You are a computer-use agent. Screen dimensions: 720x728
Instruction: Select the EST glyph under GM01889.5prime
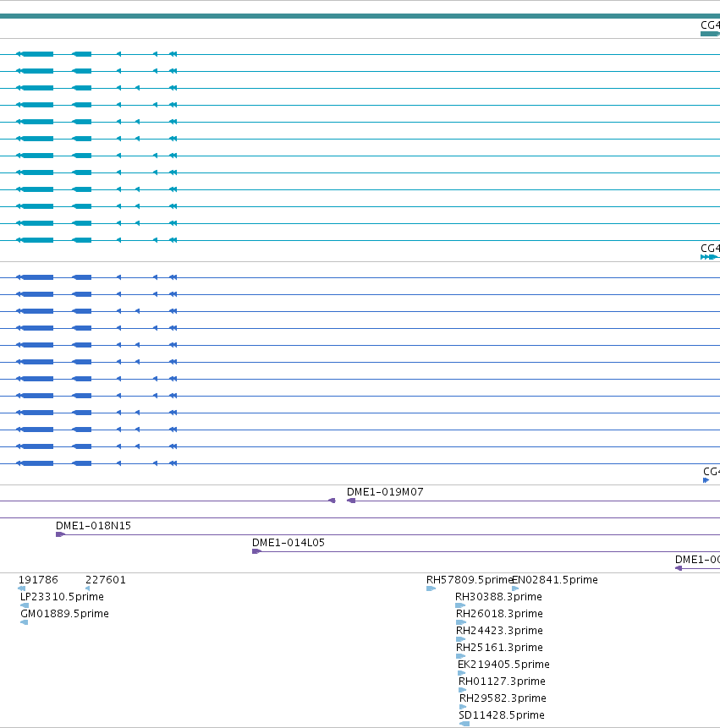(25, 622)
